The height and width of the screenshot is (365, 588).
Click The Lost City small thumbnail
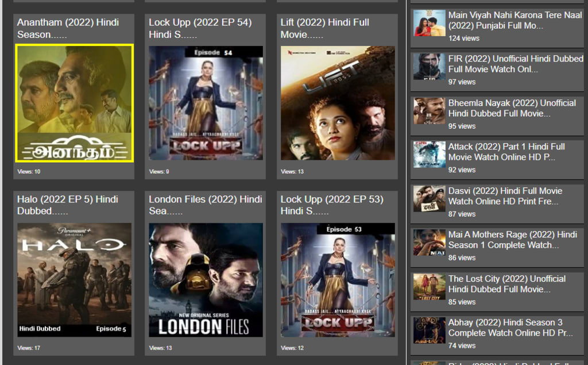tap(430, 286)
